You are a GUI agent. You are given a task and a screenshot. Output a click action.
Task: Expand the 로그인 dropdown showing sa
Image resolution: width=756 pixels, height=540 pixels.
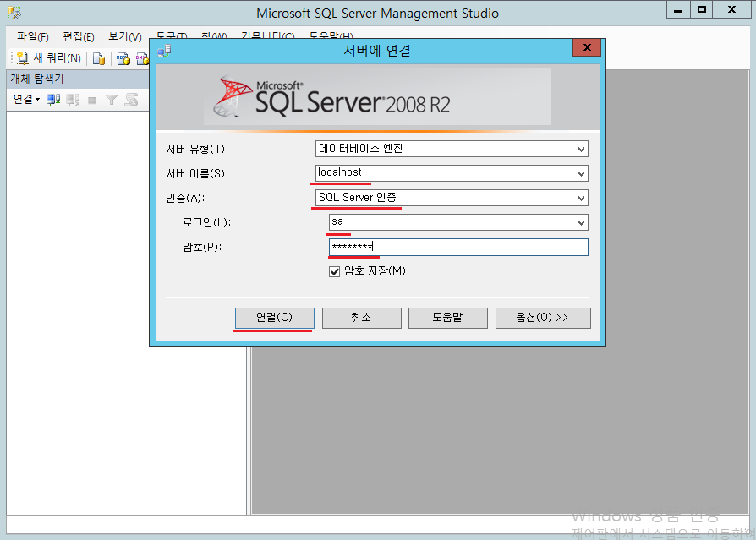tap(580, 222)
